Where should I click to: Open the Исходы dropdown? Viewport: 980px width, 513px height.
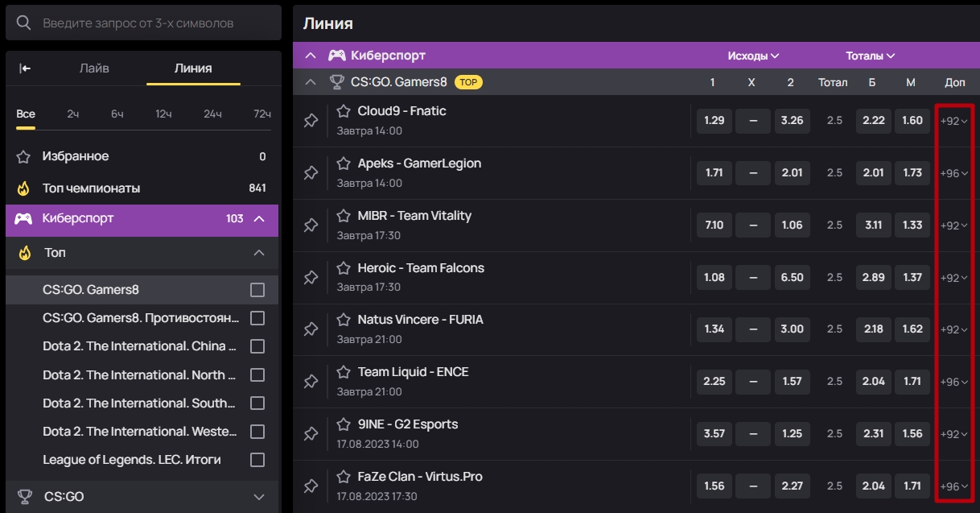pos(753,56)
